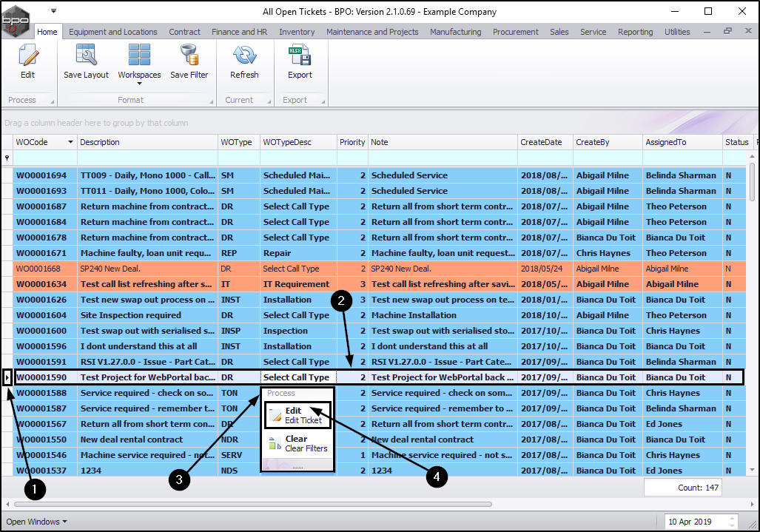This screenshot has height=532, width=760.
Task: Expand the Process group dialog launcher
Action: pos(52,101)
